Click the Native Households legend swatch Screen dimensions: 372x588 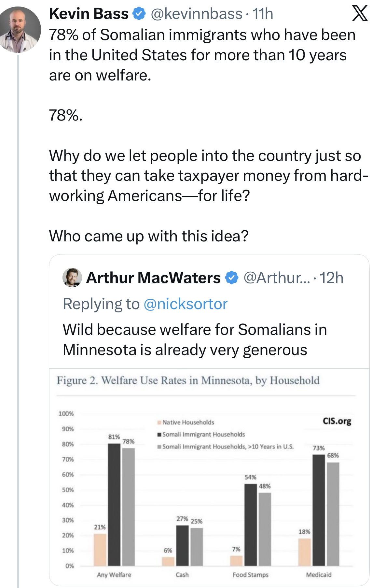tap(159, 423)
